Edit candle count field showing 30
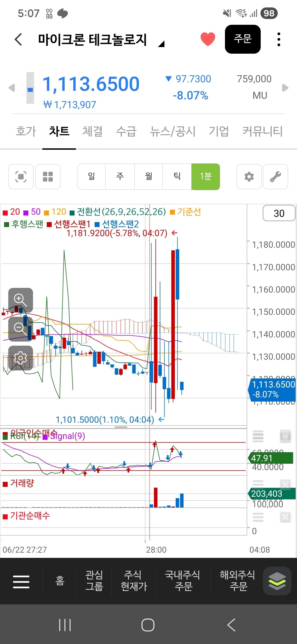Image resolution: width=297 pixels, height=644 pixels. click(x=279, y=213)
